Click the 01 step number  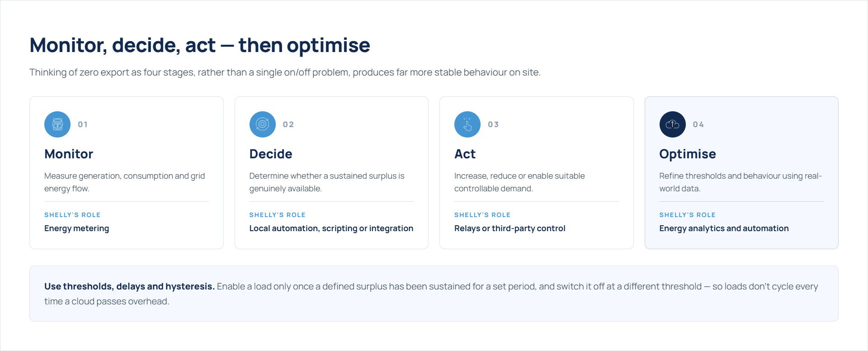click(83, 124)
